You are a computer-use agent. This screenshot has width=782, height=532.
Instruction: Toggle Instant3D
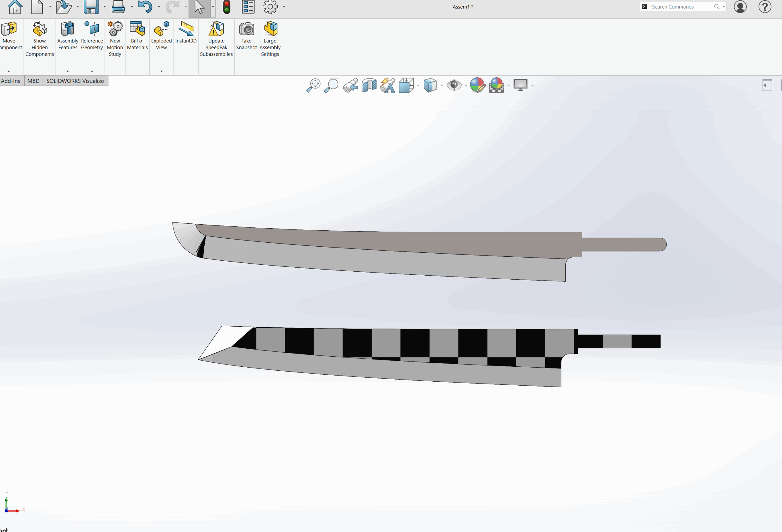[186, 32]
